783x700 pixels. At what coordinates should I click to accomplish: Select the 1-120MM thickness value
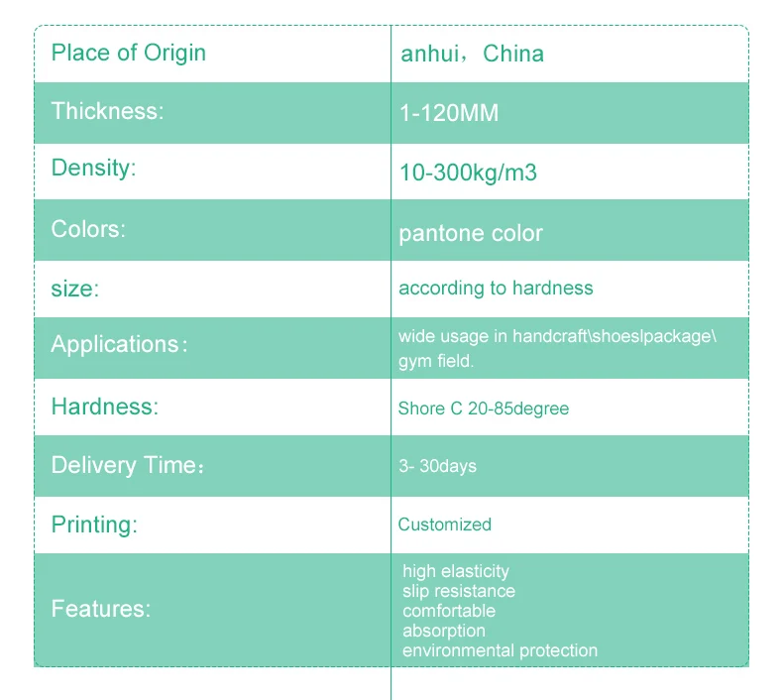coord(448,113)
